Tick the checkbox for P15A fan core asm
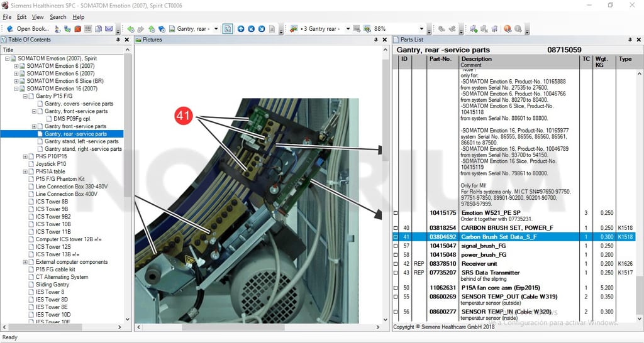The width and height of the screenshot is (644, 343). tap(396, 288)
